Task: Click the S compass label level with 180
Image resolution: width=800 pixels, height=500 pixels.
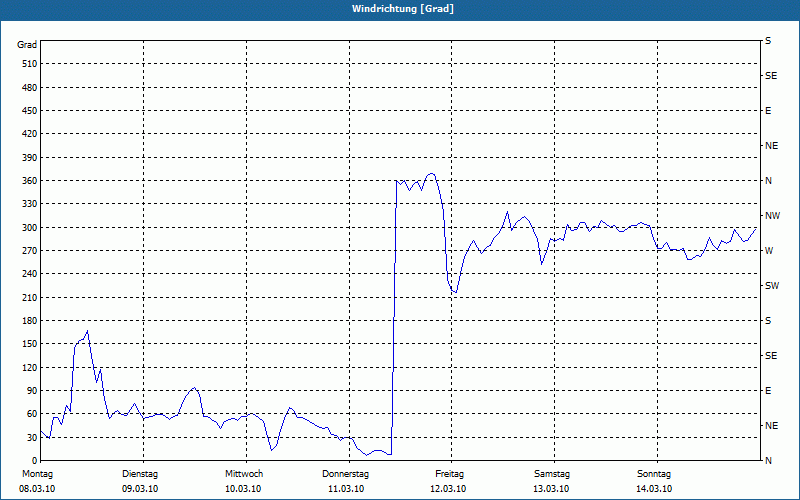Action: 768,321
